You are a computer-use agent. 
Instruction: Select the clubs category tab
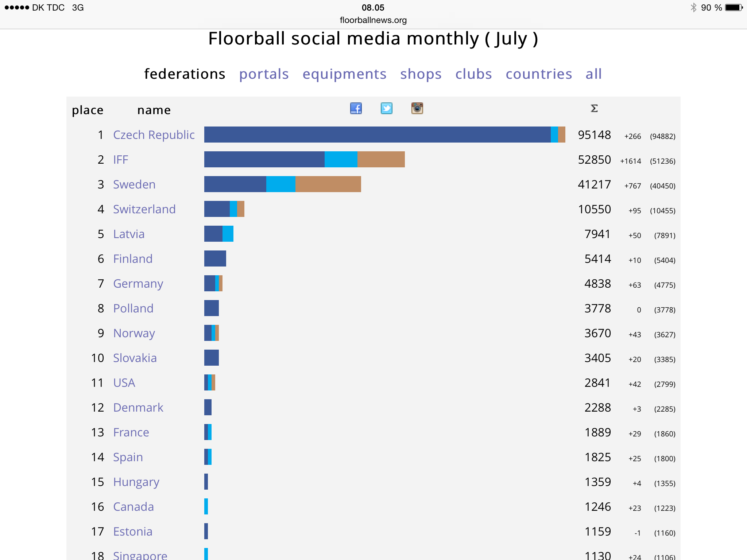[x=473, y=74]
